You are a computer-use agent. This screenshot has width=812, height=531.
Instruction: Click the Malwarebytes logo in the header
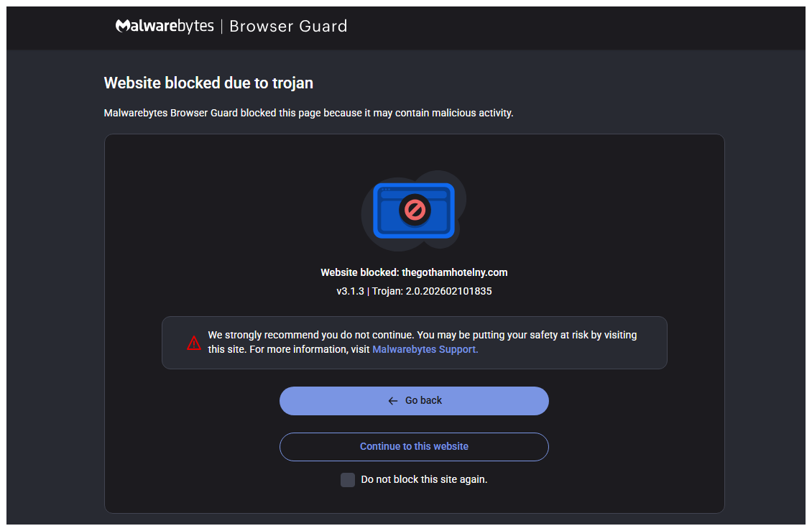[165, 27]
